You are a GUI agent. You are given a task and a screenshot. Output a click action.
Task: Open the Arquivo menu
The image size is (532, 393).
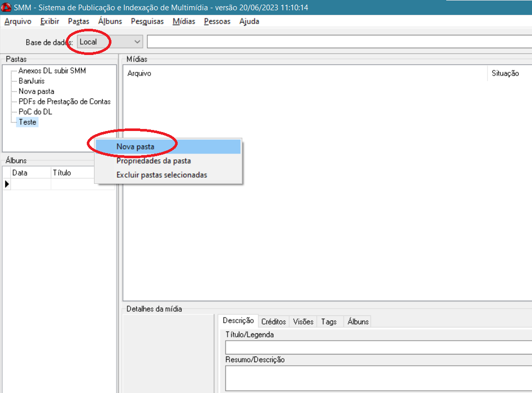pos(18,22)
